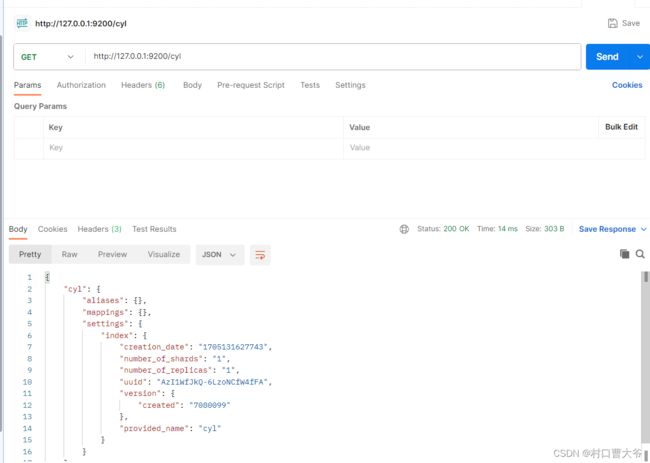Image resolution: width=650 pixels, height=463 pixels.
Task: Click the Save Response link
Action: [x=607, y=229]
